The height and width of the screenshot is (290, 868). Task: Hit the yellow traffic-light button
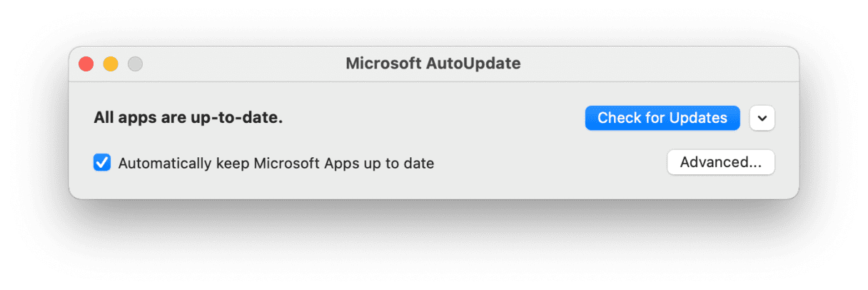111,64
